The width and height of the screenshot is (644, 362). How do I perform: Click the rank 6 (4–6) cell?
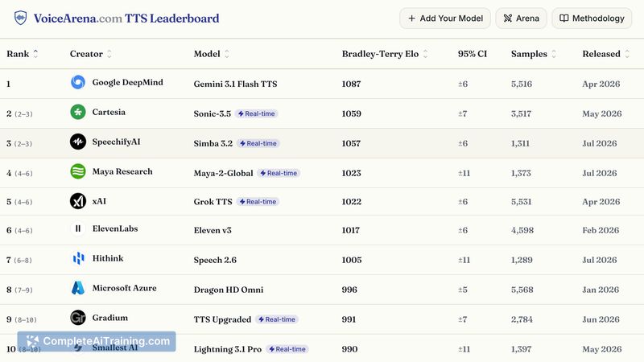click(x=19, y=230)
